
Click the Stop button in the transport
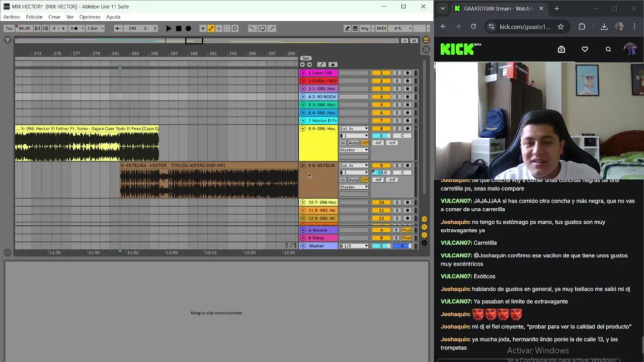179,29
